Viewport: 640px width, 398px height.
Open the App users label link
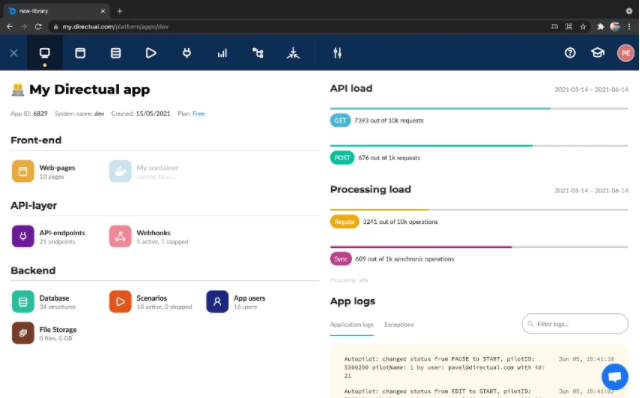pos(249,298)
